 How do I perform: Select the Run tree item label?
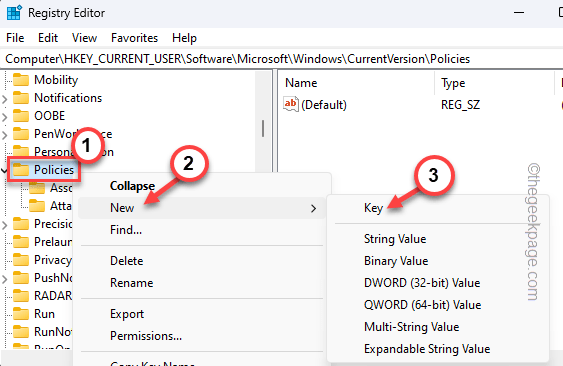tap(44, 314)
